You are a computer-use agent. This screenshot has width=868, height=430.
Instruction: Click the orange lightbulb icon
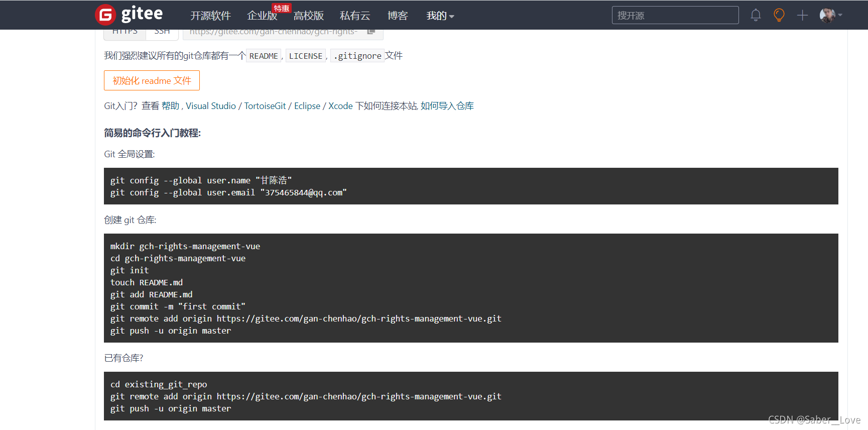coord(779,15)
